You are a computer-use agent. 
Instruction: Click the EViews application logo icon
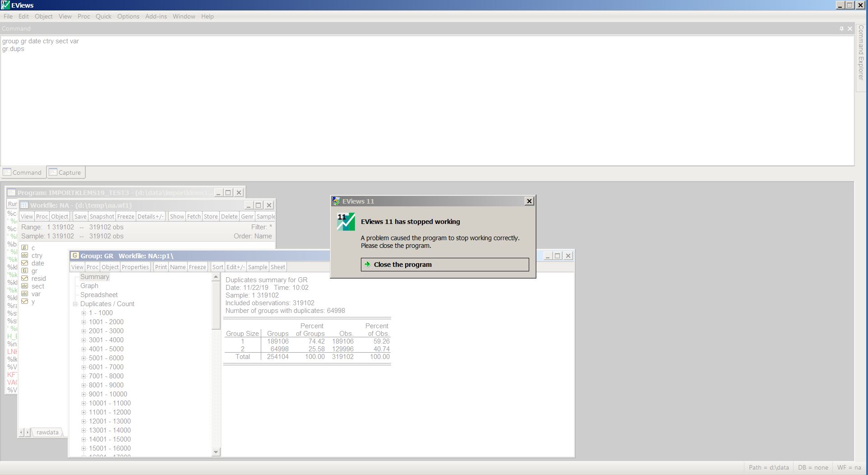[x=5, y=5]
